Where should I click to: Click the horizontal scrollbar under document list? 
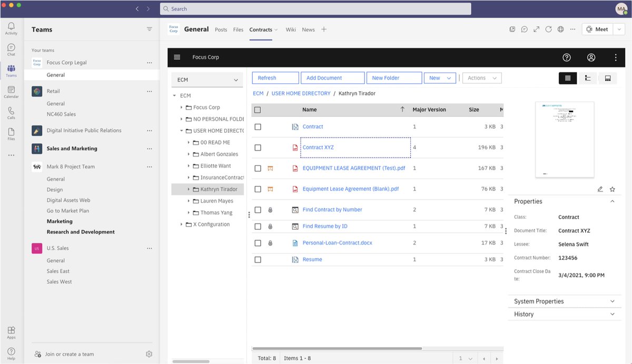337,348
